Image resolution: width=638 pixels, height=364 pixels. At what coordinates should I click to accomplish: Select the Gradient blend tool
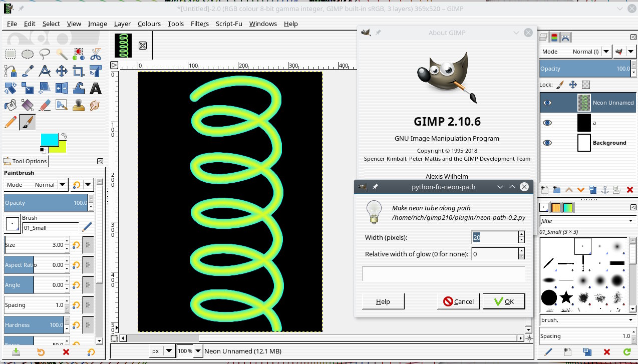point(28,105)
